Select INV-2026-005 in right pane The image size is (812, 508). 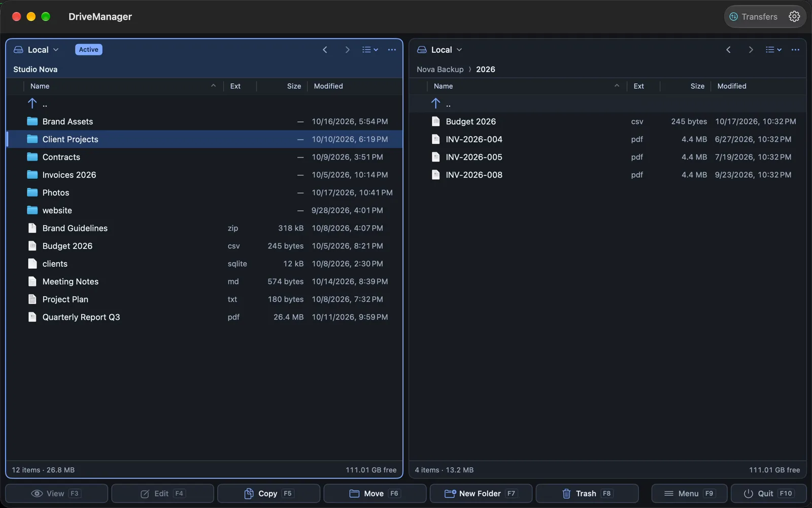(608, 157)
